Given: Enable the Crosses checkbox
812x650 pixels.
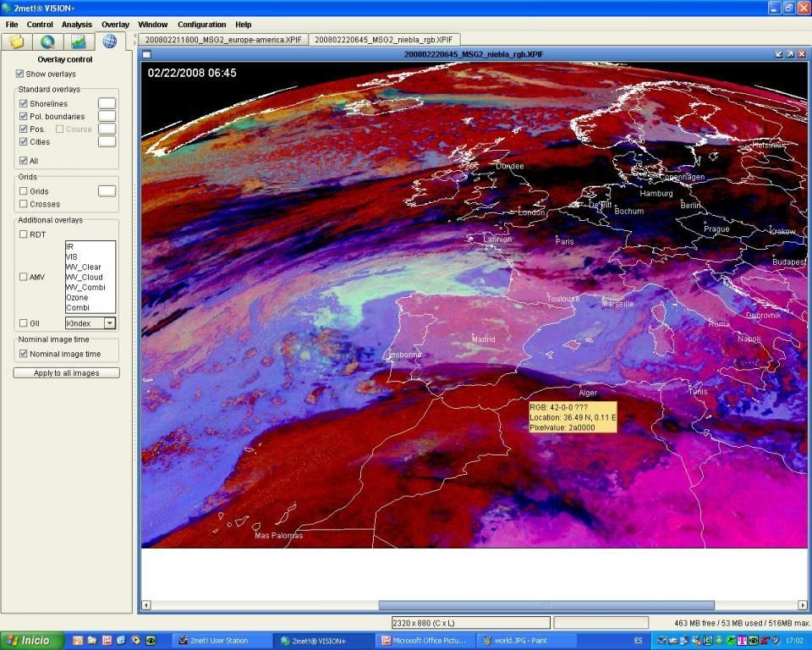Looking at the screenshot, I should (24, 204).
